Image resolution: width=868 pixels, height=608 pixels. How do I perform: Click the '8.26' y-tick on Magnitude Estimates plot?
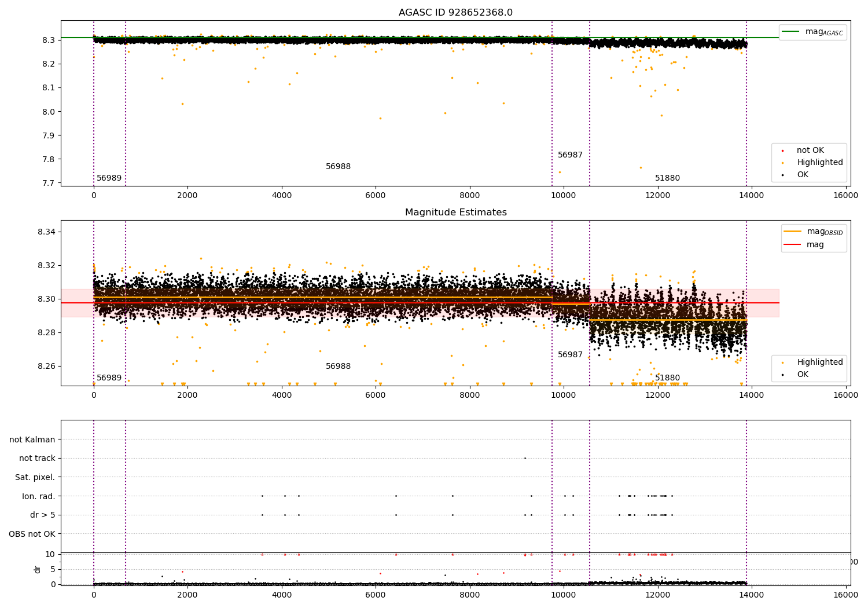46,367
